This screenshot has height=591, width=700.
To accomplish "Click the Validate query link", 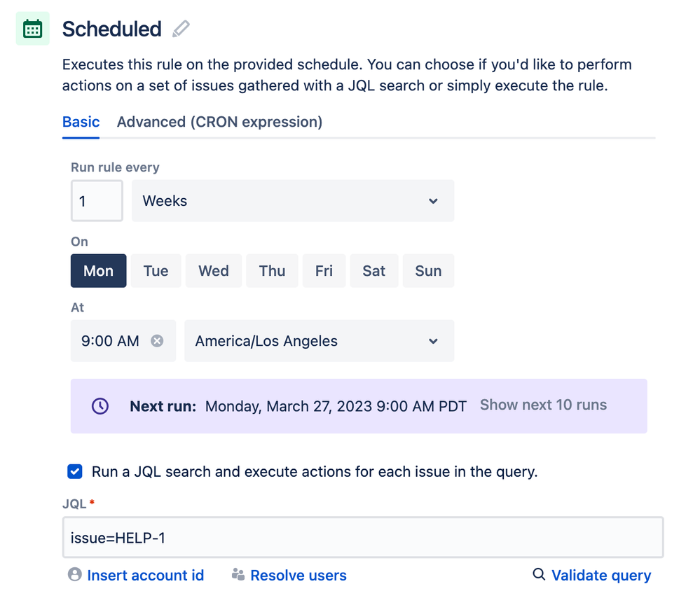I will [601, 575].
